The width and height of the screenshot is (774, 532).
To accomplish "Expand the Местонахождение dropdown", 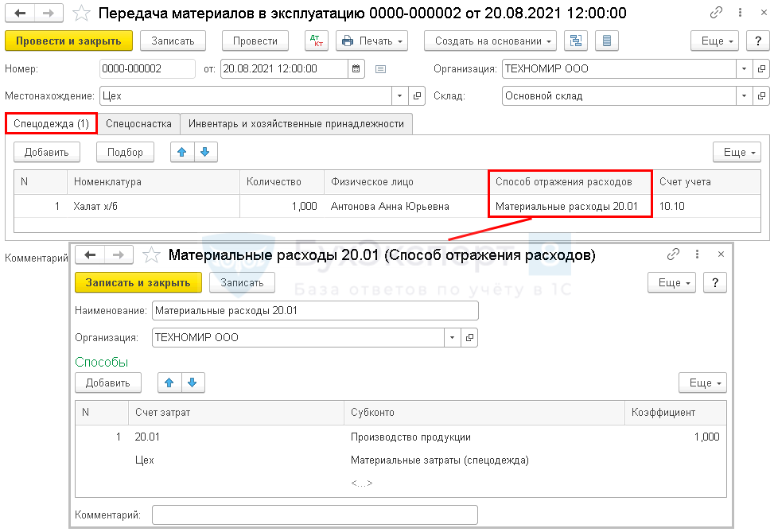I will pos(400,95).
